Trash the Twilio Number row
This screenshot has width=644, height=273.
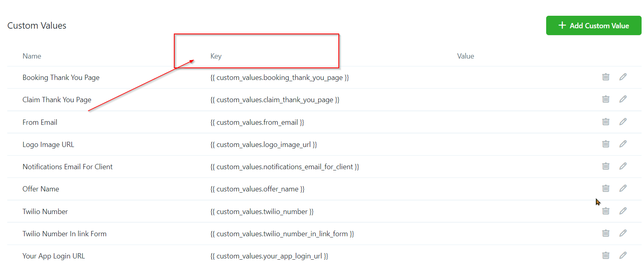pos(606,211)
